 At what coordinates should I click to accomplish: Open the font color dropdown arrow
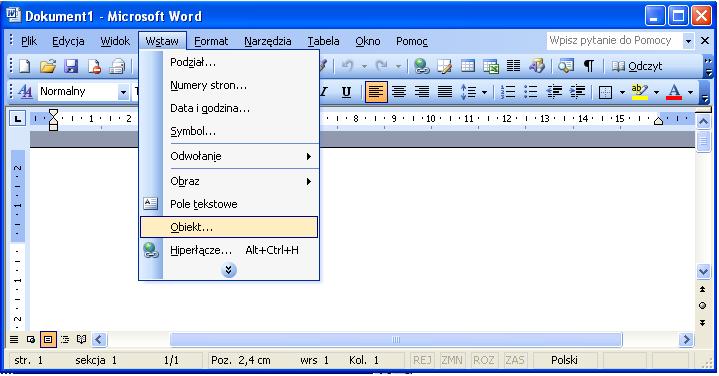[691, 92]
